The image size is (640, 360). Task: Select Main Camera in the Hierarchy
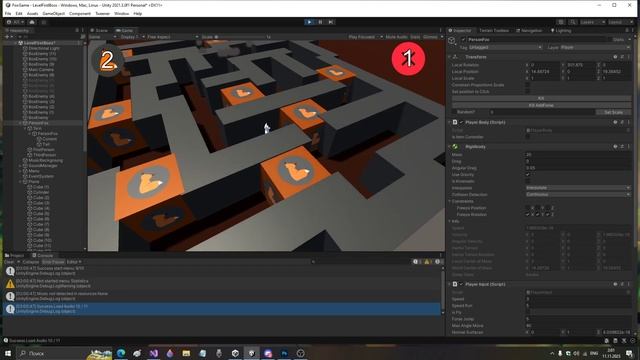41,70
